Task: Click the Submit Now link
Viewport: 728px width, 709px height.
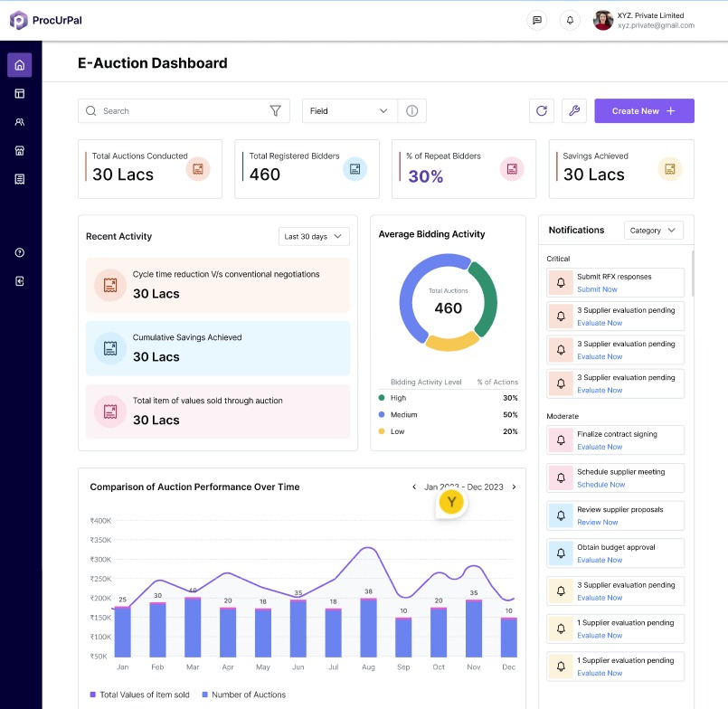Action: click(597, 289)
